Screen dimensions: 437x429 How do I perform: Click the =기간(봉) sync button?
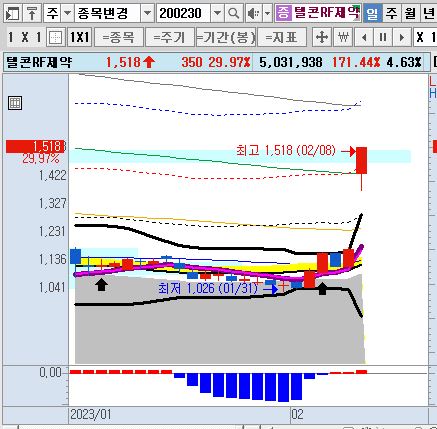[226, 37]
